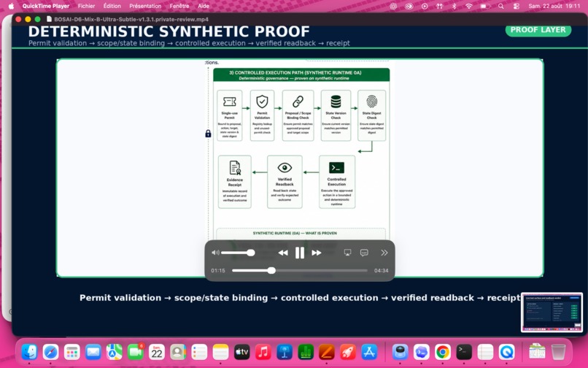Click the playback progress scrubber knob

coord(271,270)
